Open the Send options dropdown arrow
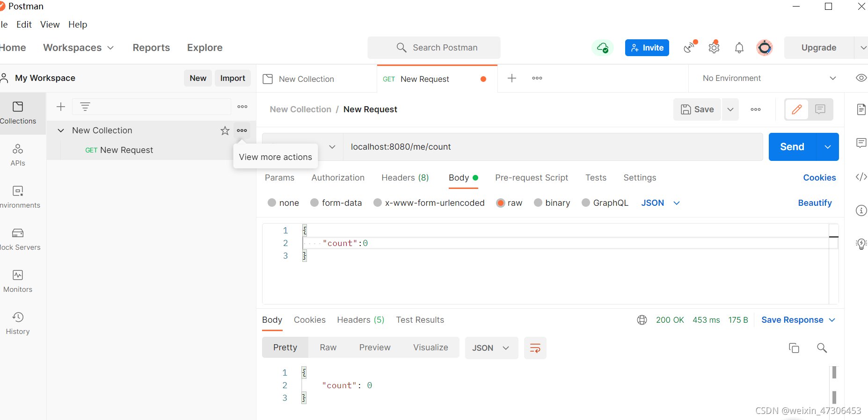Screen dimensions: 868x420 coord(828,147)
